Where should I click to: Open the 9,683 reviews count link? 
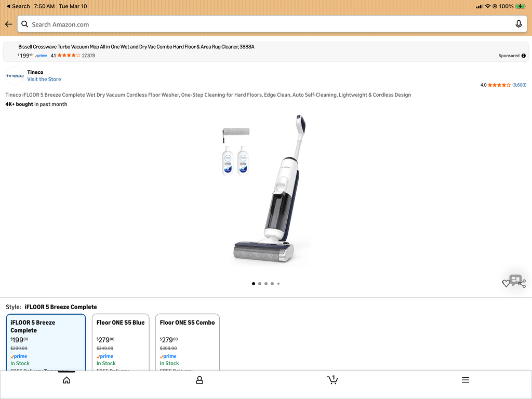pyautogui.click(x=519, y=85)
